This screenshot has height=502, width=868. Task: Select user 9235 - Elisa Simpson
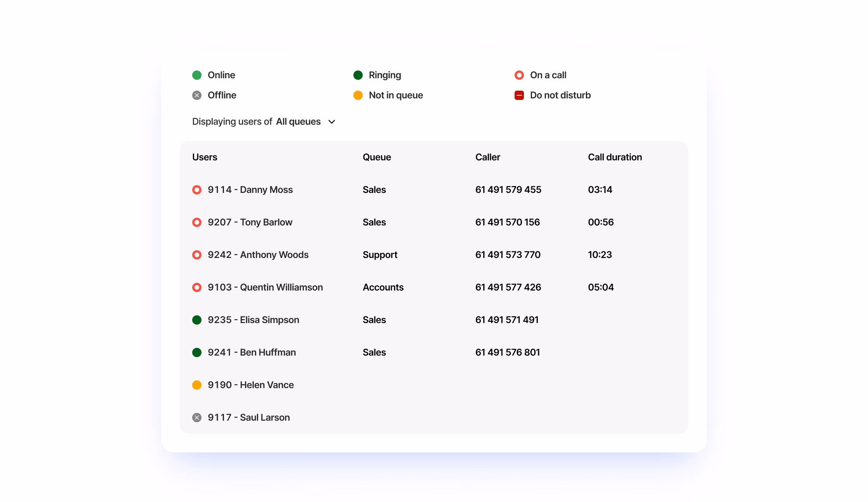[x=253, y=320]
